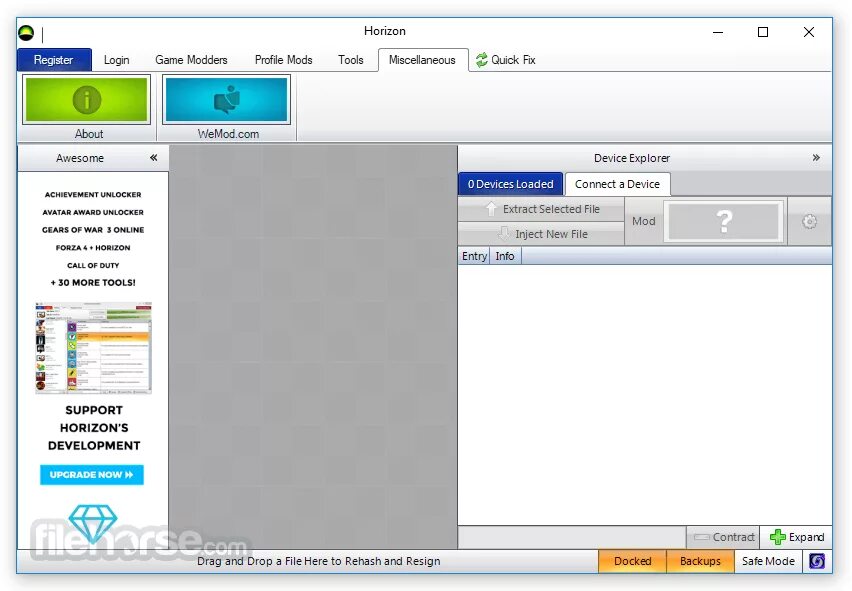Screen dimensions: 852x591
Task: Switch to the Tools tab
Action: click(351, 60)
